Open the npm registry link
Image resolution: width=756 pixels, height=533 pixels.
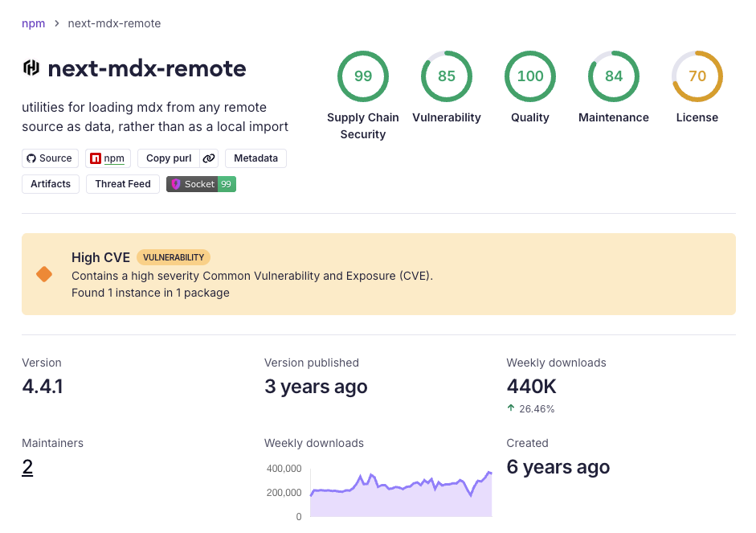[x=108, y=158]
